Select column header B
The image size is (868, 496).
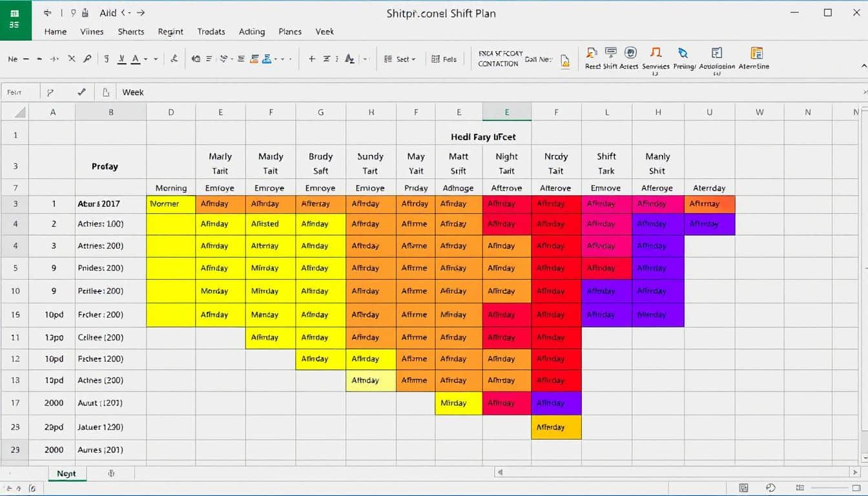[x=111, y=112]
